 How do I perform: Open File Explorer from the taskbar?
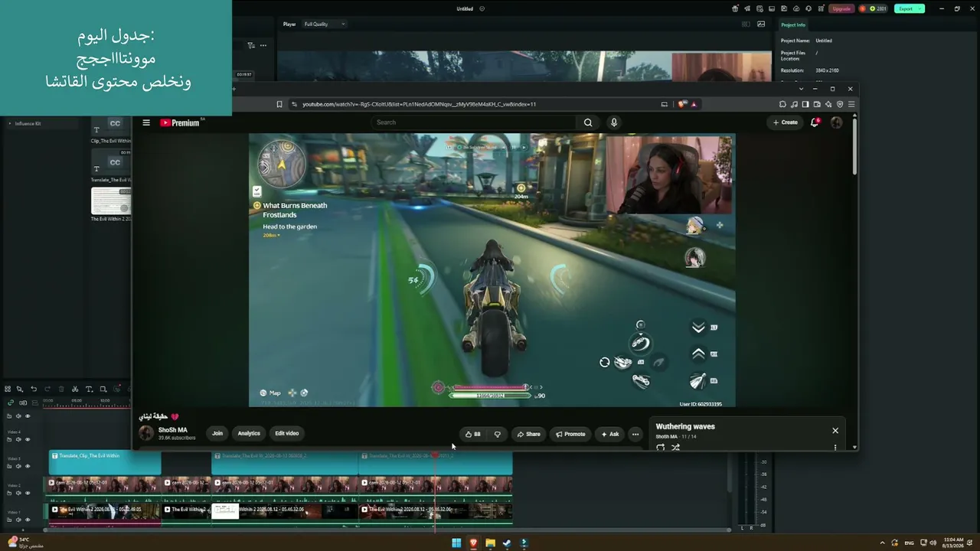click(490, 543)
